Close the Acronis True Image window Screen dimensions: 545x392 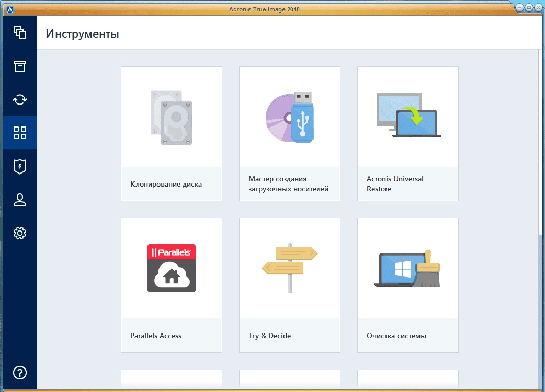tap(538, 7)
